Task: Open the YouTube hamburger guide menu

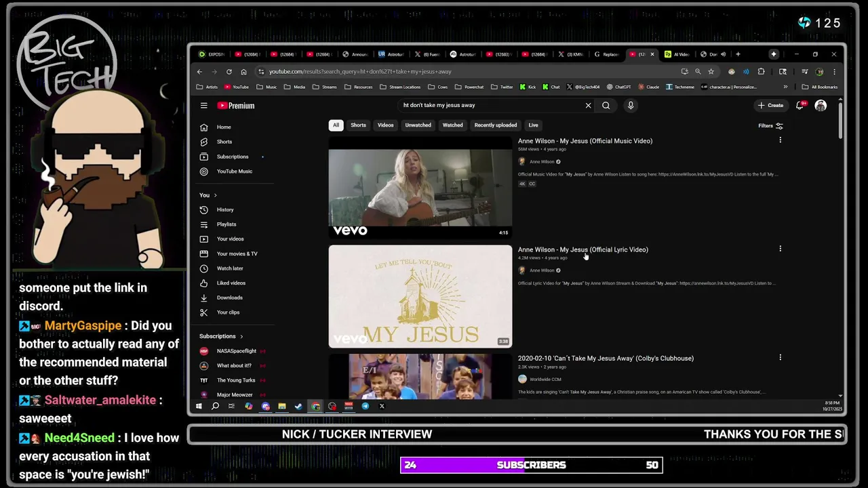Action: [x=203, y=105]
